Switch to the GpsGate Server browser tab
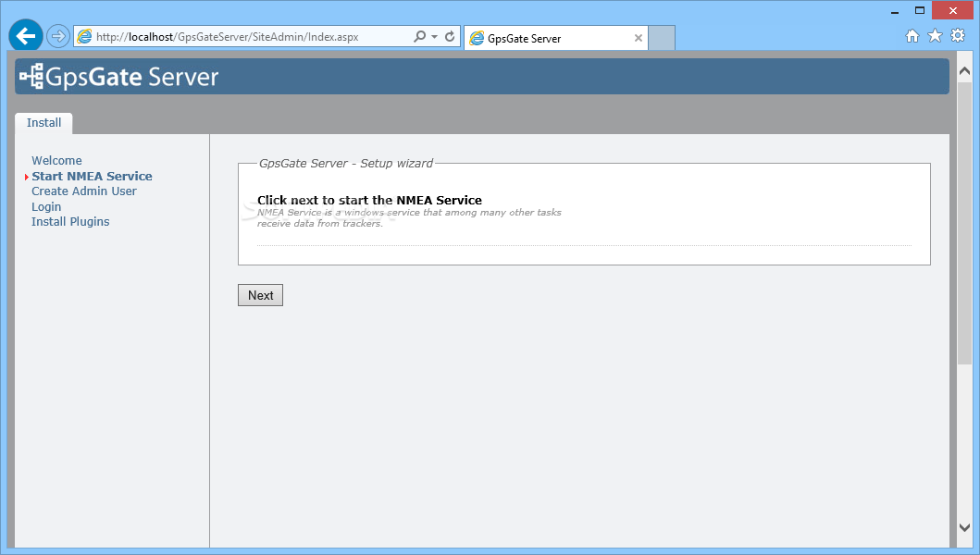Image resolution: width=980 pixels, height=555 pixels. pyautogui.click(x=555, y=38)
